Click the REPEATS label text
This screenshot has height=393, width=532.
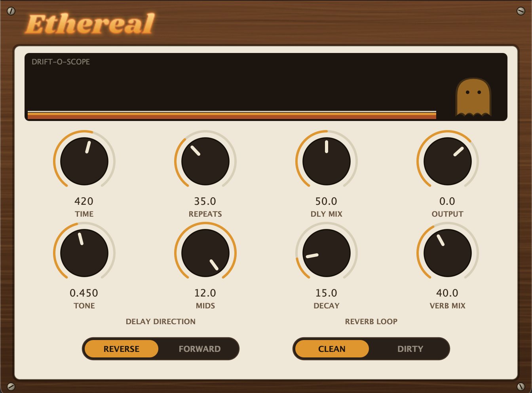(x=205, y=214)
